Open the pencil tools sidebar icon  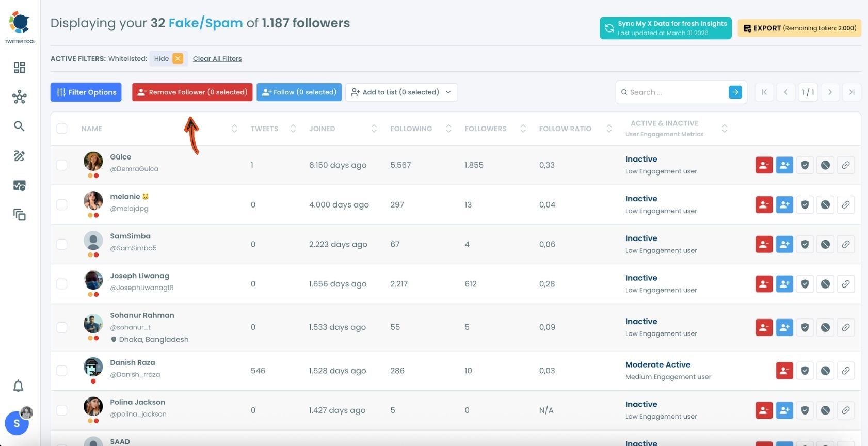[19, 156]
